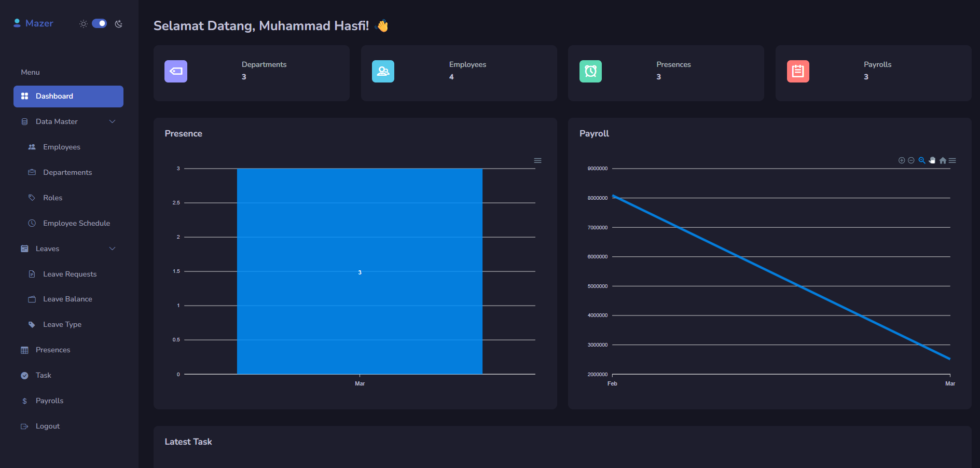Image resolution: width=980 pixels, height=468 pixels.
Task: Click the red Payrolls clipboard icon
Action: [x=798, y=72]
